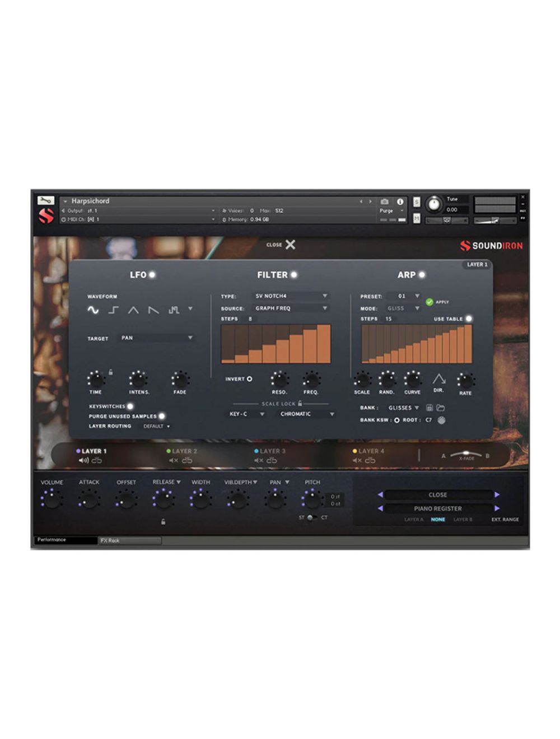Select the triangle LFO waveform
This screenshot has height=739, width=560.
[x=134, y=311]
